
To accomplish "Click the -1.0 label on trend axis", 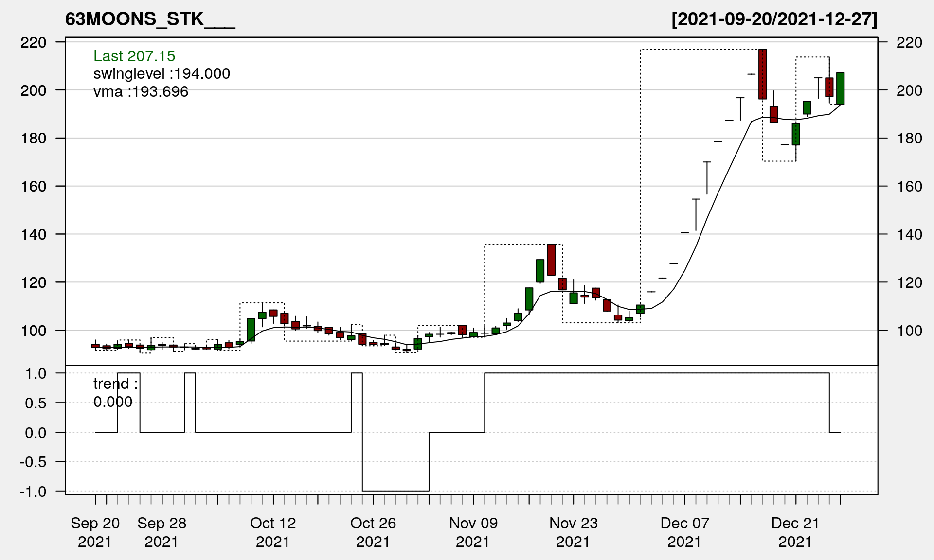I will (33, 491).
